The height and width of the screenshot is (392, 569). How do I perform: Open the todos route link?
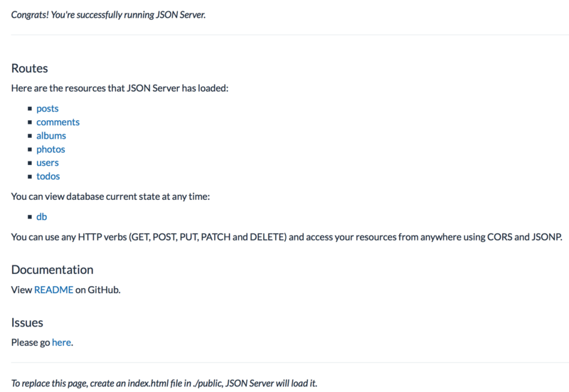coord(48,176)
